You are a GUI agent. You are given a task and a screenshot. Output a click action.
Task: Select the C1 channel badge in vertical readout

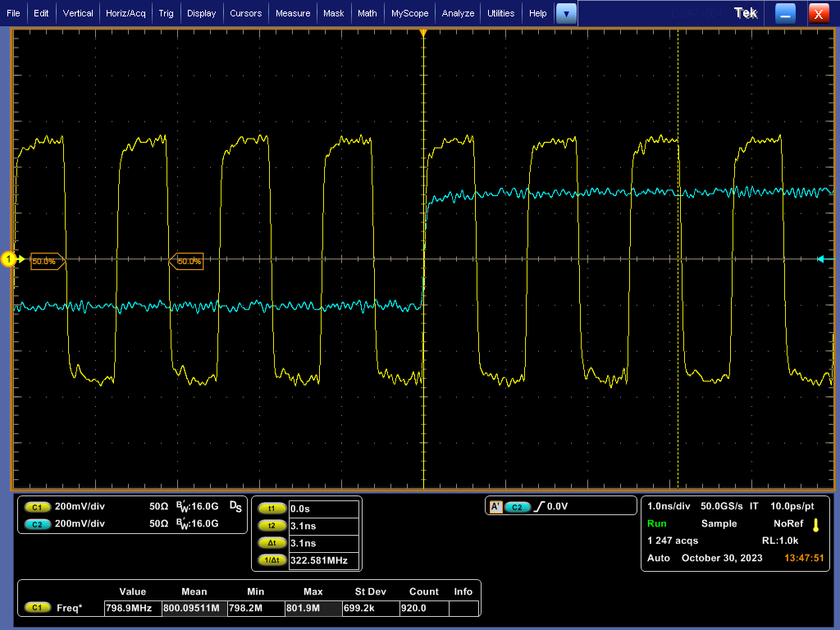point(38,507)
